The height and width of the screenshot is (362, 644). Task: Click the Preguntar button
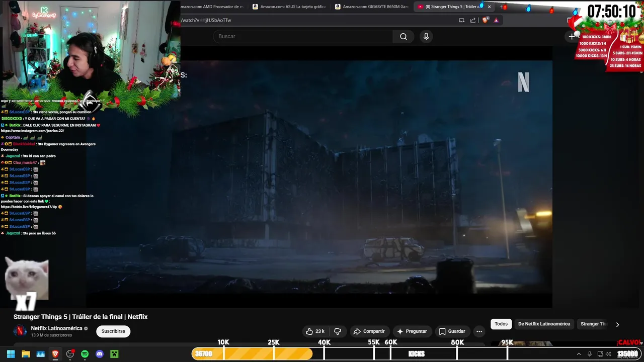[x=412, y=331]
